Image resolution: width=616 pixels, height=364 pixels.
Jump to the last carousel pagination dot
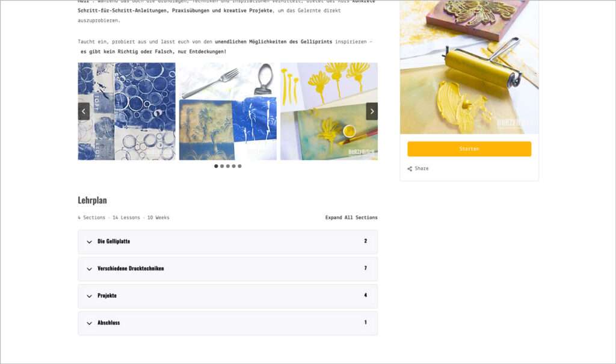point(239,166)
